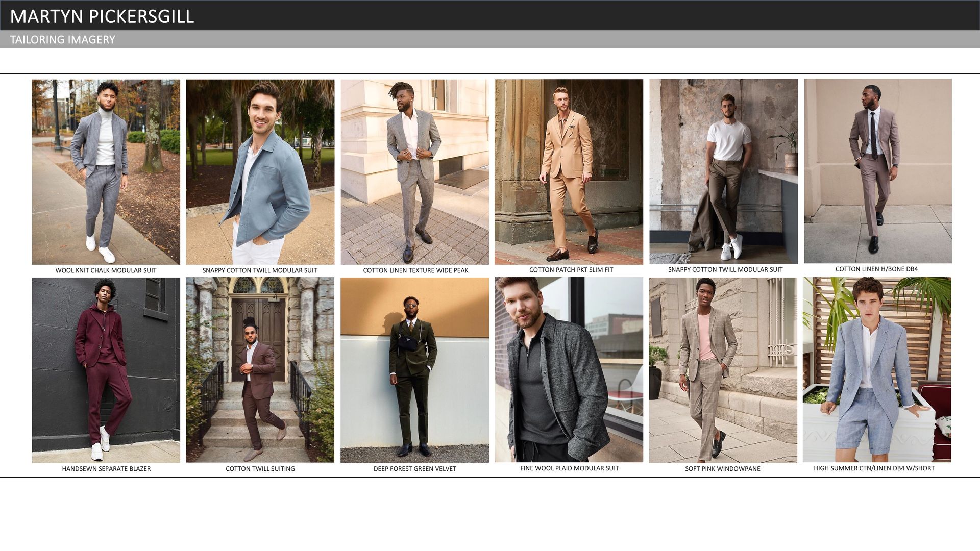Select the burgundy Handsewn Separate Blazer photo

tap(106, 370)
